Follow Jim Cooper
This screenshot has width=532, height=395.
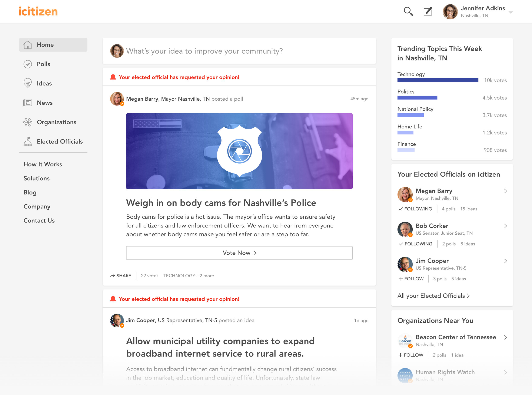pos(411,279)
